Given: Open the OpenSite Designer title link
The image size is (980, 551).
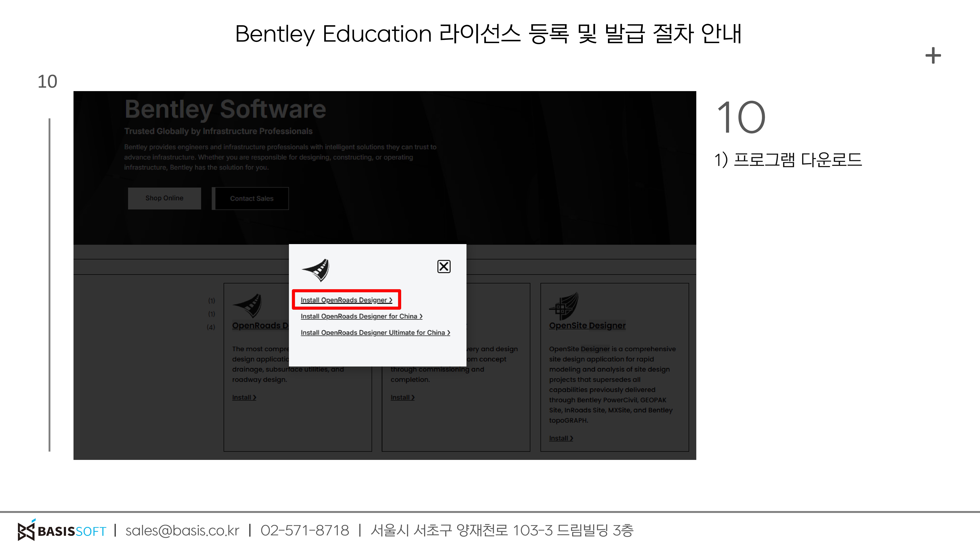Looking at the screenshot, I should pyautogui.click(x=587, y=326).
